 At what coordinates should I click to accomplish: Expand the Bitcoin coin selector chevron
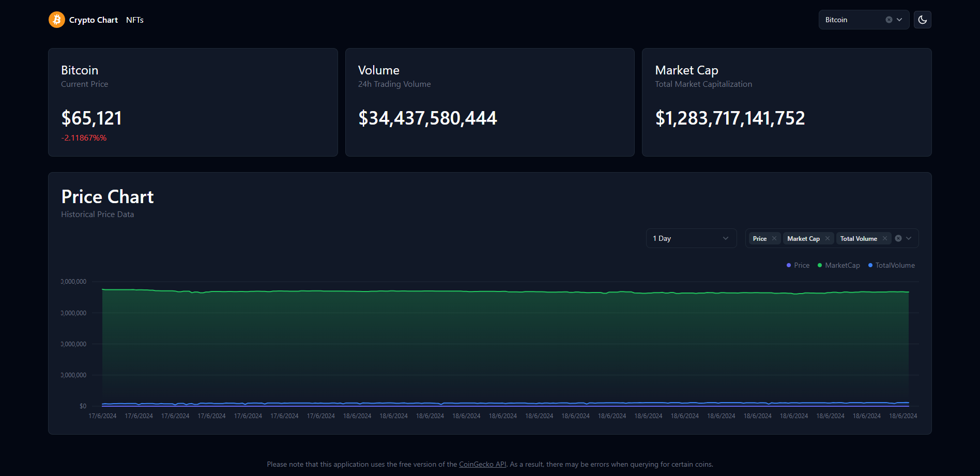coord(899,20)
